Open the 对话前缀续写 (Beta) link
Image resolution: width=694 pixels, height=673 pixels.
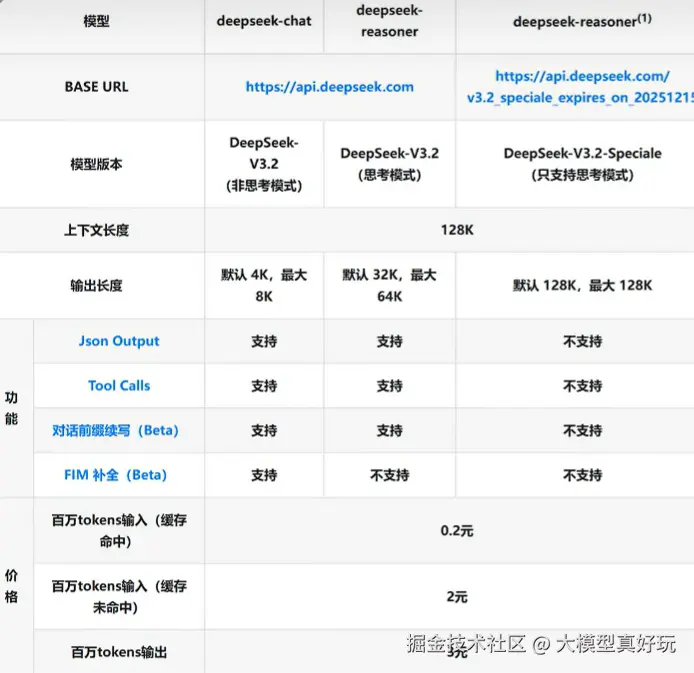click(x=116, y=430)
